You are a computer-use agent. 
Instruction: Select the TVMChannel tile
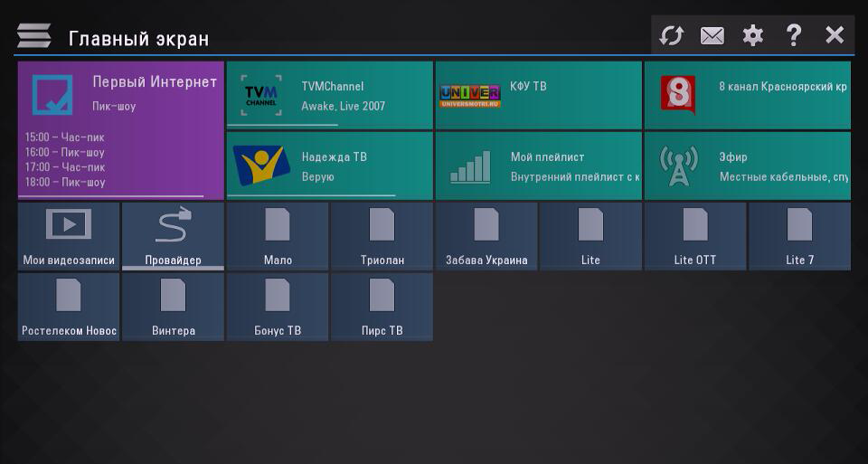330,95
